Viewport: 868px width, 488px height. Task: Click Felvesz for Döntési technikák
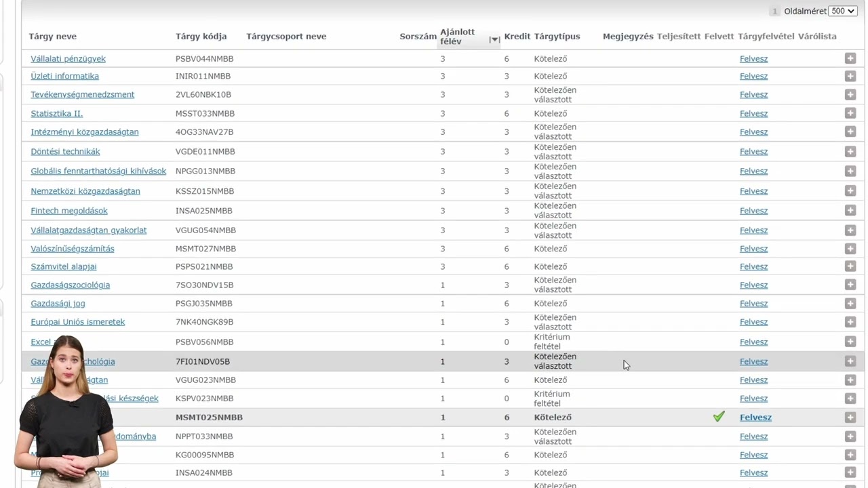753,151
